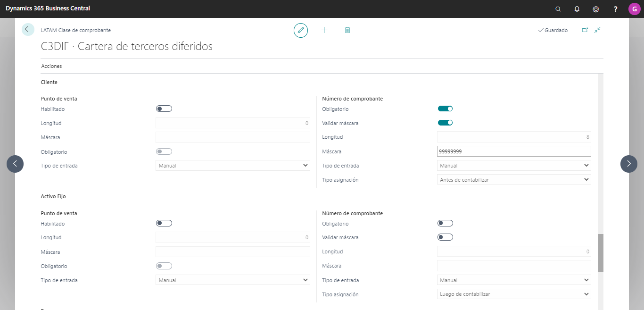Open Antes de contabilizar dropdown

[514, 179]
